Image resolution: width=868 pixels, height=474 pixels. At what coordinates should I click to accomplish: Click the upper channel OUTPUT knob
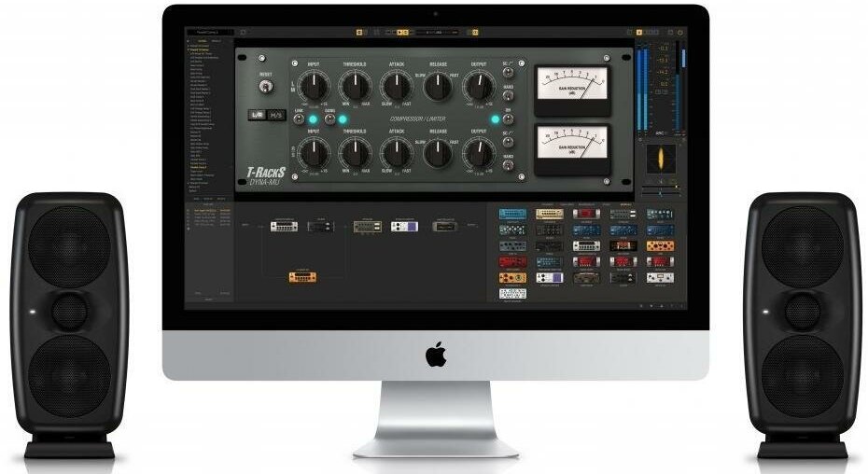(480, 86)
